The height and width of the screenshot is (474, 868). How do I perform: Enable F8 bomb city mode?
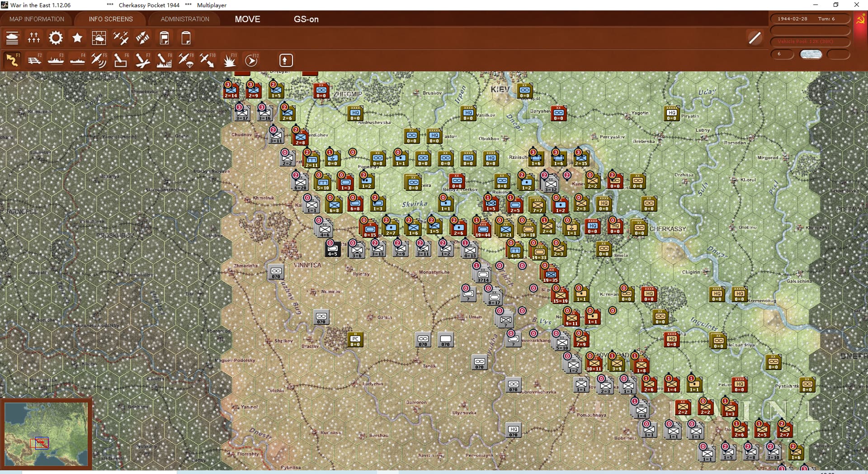[164, 60]
